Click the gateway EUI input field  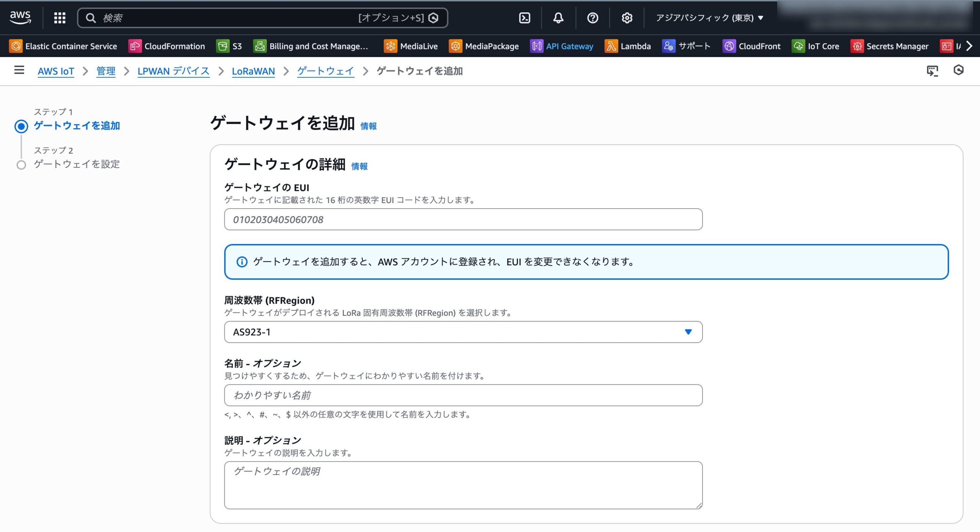(463, 219)
